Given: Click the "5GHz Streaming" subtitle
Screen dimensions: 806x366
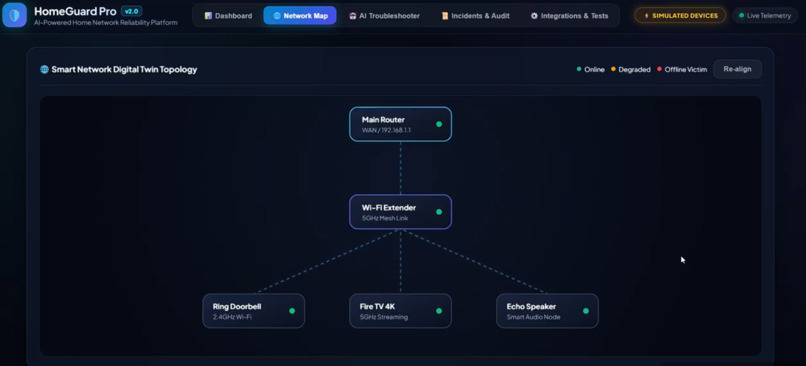Looking at the screenshot, I should click(383, 317).
